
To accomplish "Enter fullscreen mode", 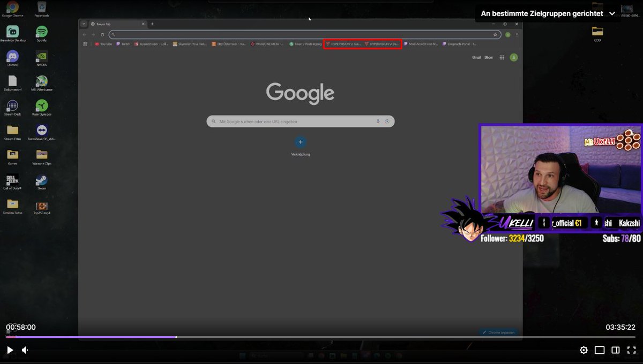I will pyautogui.click(x=631, y=350).
